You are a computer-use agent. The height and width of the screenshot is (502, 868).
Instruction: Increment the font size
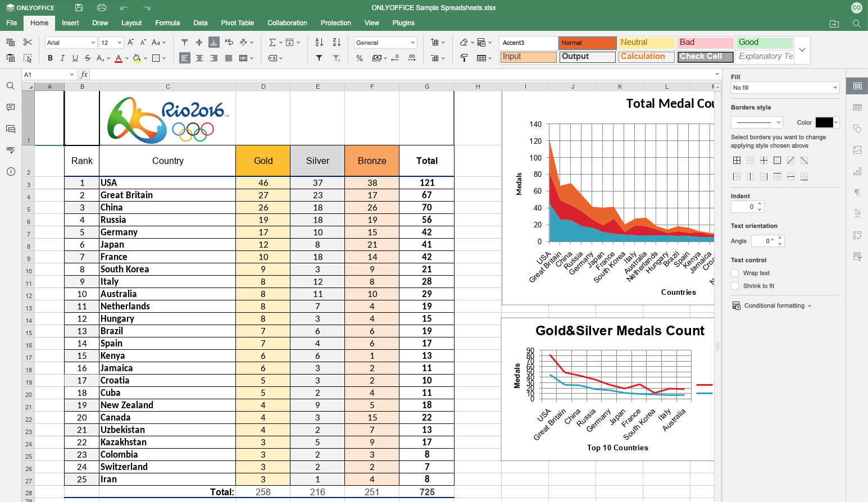click(131, 42)
